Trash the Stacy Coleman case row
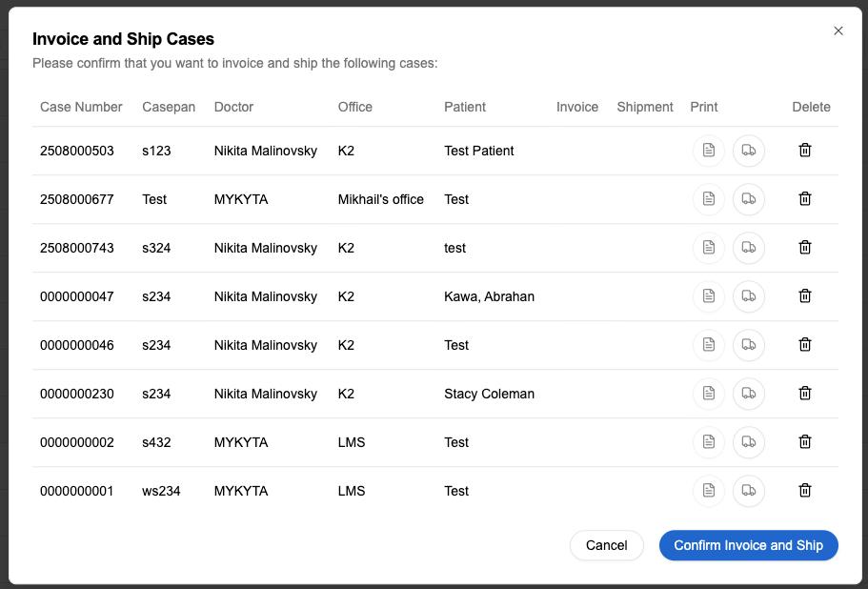 point(805,393)
